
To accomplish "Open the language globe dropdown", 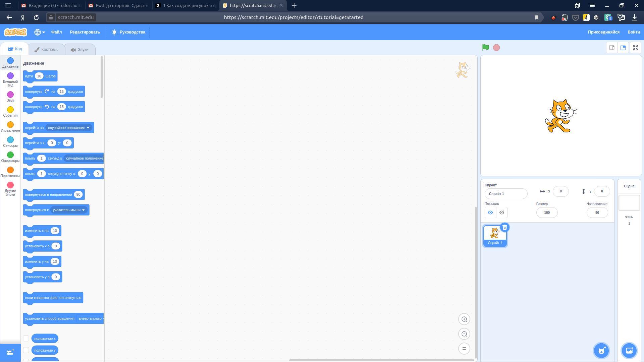I will 39,32.
